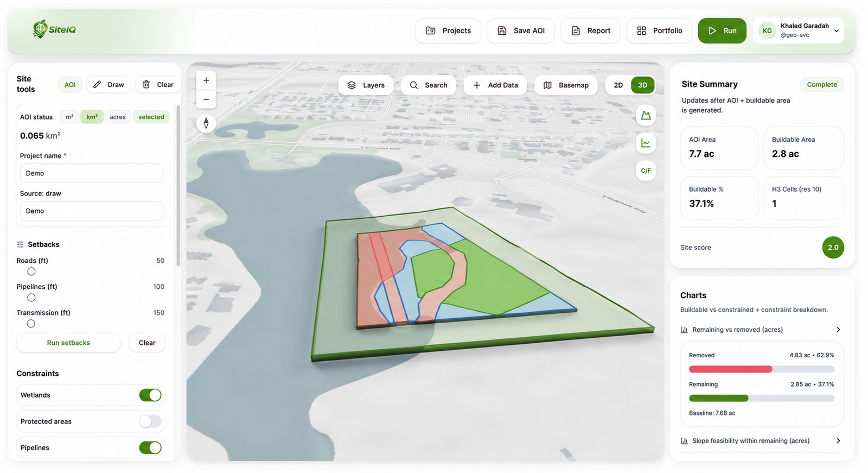Open the Layers panel
Image resolution: width=868 pixels, height=473 pixels.
click(366, 85)
